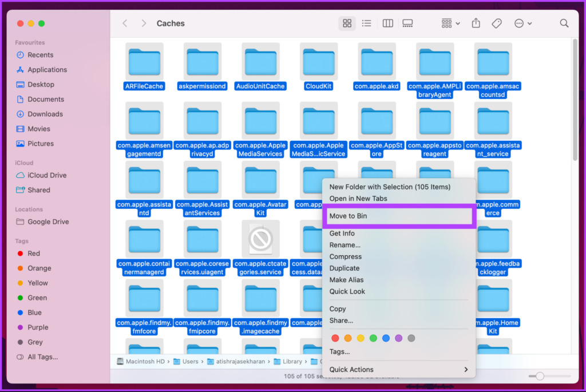586x392 pixels.
Task: Open Applications in the sidebar
Action: [47, 69]
